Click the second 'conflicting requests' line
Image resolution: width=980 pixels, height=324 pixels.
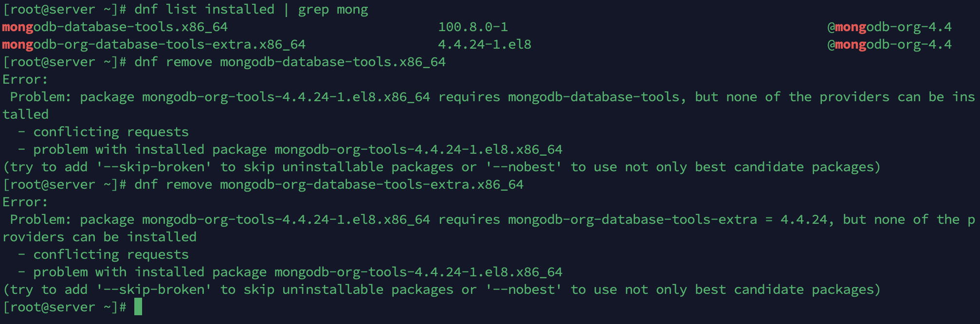(111, 254)
